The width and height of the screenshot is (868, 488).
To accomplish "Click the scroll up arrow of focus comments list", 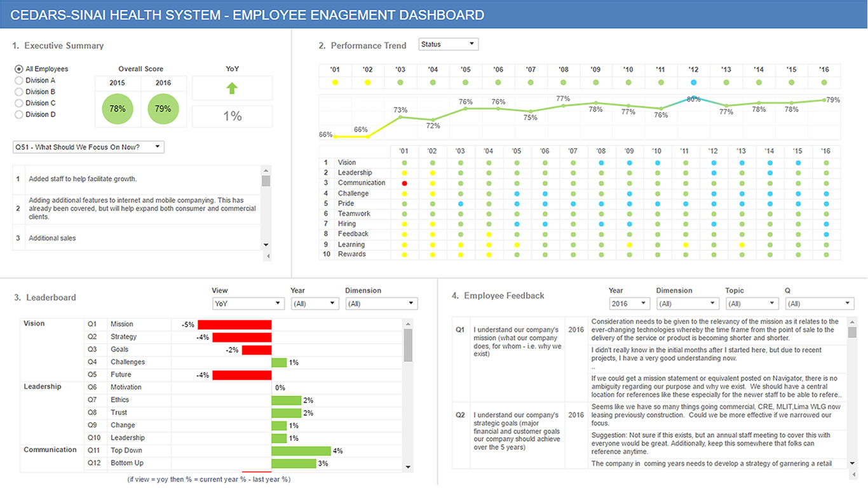I will click(266, 170).
